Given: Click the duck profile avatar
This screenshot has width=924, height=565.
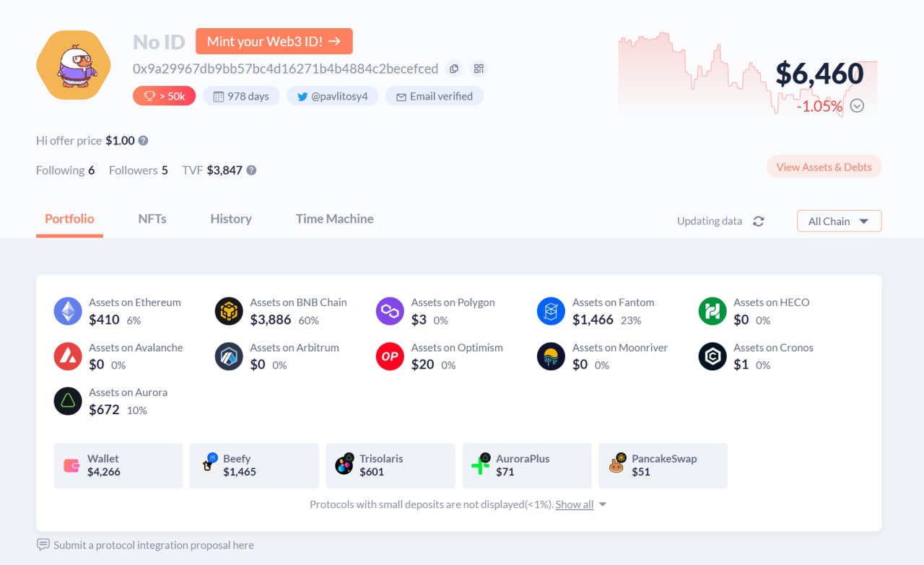Looking at the screenshot, I should (74, 65).
